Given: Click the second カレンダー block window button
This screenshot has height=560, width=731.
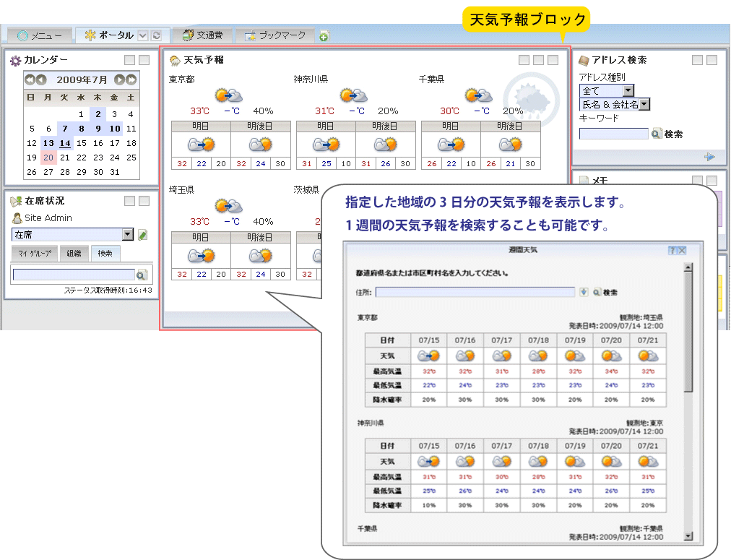Looking at the screenshot, I should (144, 60).
